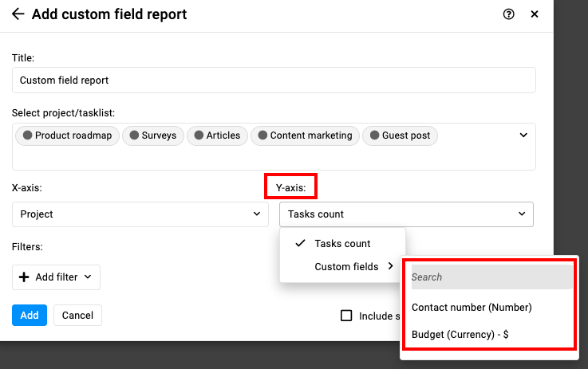Select the Articles project chip
Screen dimensions: 588x369
(x=218, y=135)
